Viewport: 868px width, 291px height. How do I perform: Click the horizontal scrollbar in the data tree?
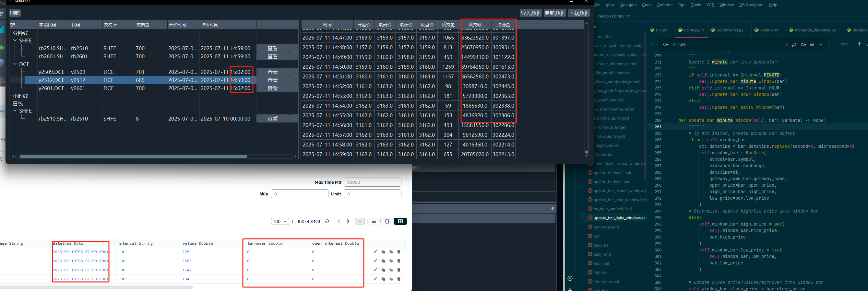click(x=134, y=156)
